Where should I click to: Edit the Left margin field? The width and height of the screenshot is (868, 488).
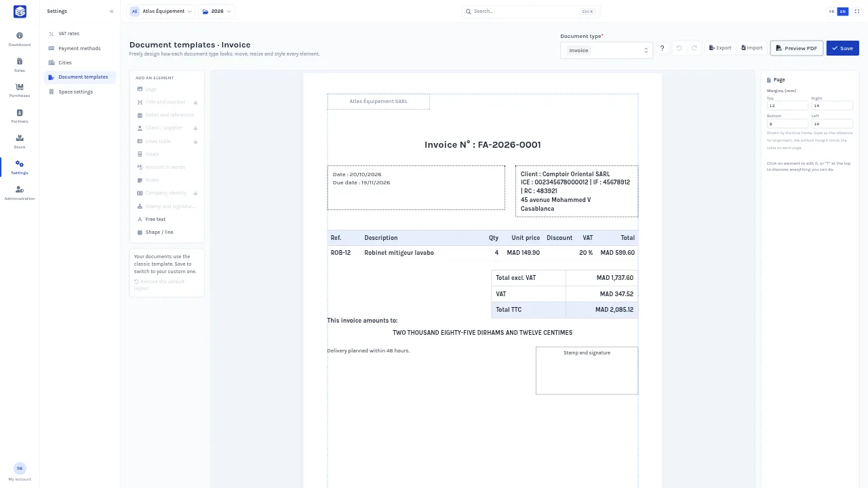[x=832, y=124]
